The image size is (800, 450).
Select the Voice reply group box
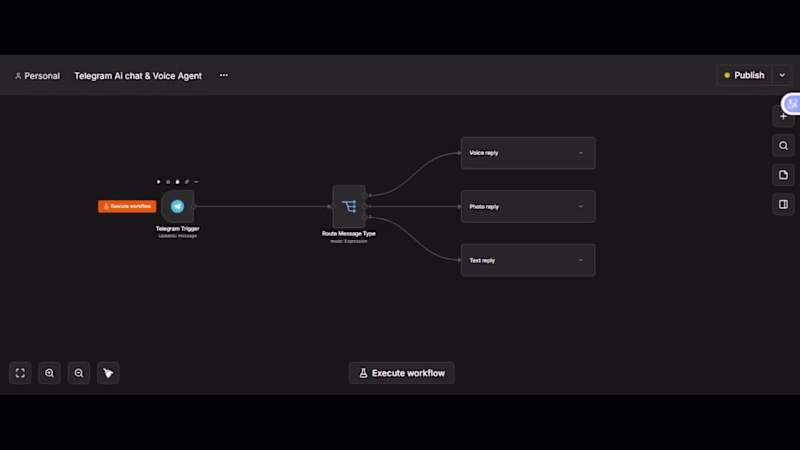tap(528, 153)
